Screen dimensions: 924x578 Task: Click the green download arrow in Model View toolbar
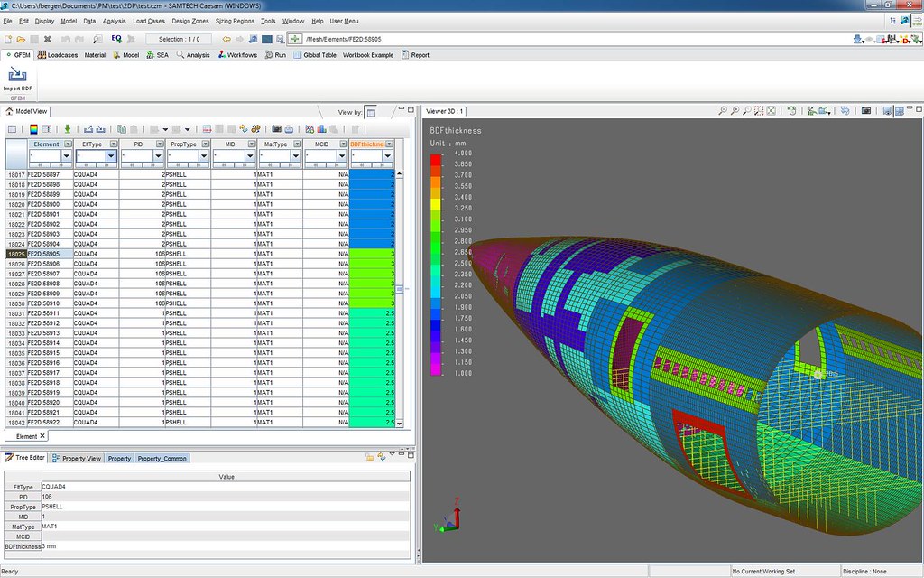(x=67, y=128)
